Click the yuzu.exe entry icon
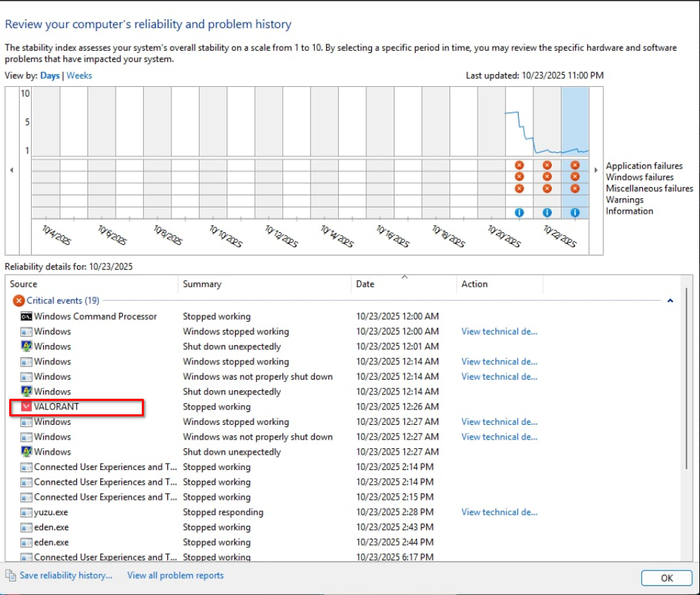The width and height of the screenshot is (700, 595). click(26, 512)
